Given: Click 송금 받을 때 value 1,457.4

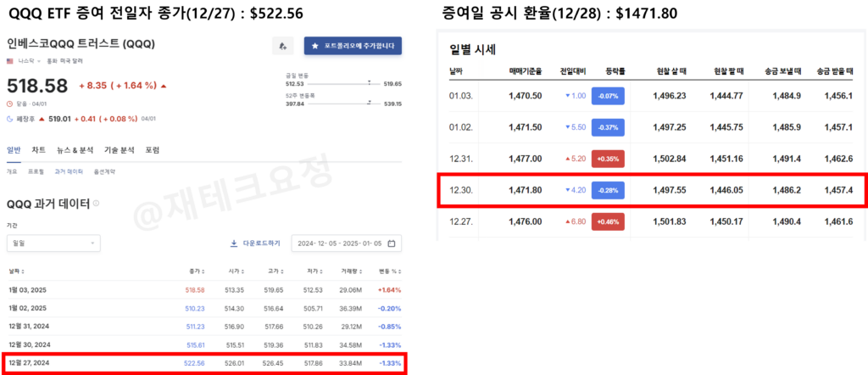Looking at the screenshot, I should (x=838, y=190).
